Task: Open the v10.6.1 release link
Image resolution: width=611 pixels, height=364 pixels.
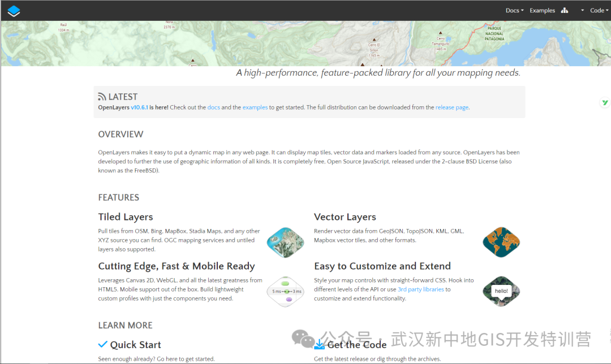Action: point(139,107)
